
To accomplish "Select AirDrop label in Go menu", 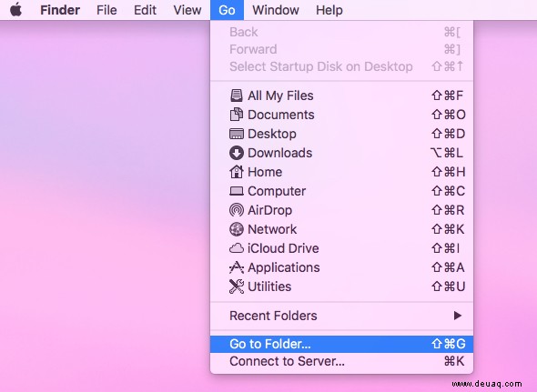I will 270,210.
